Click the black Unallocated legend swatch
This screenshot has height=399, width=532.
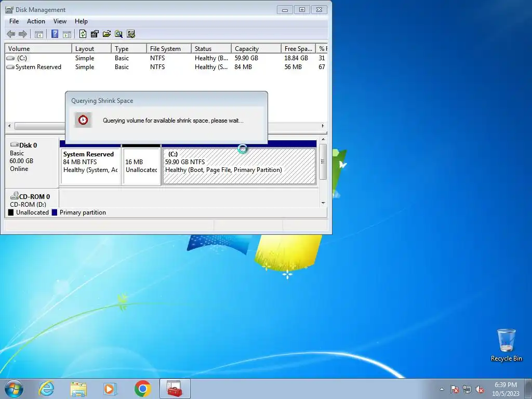coord(11,212)
